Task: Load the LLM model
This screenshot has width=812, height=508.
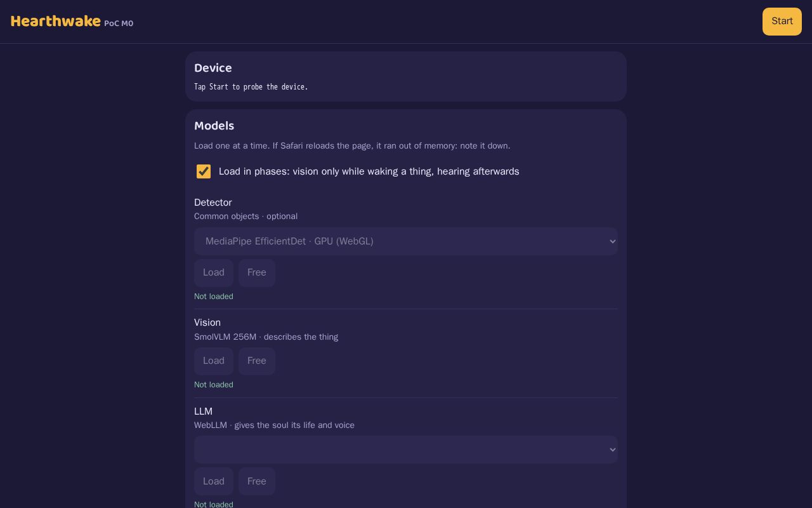Action: 214,481
